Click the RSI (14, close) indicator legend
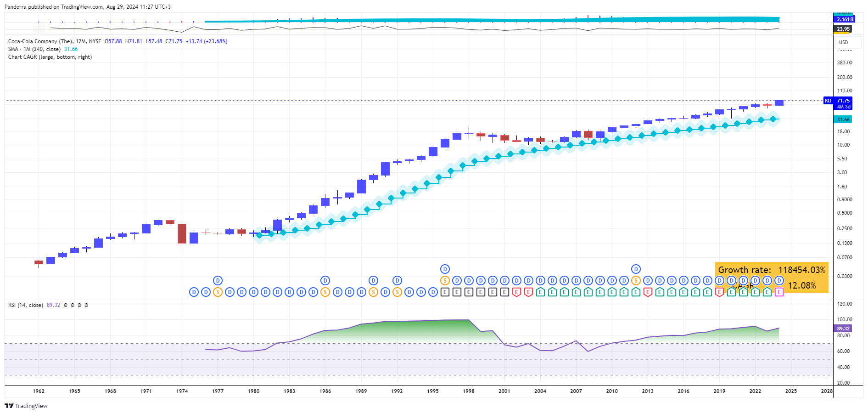 [x=26, y=305]
